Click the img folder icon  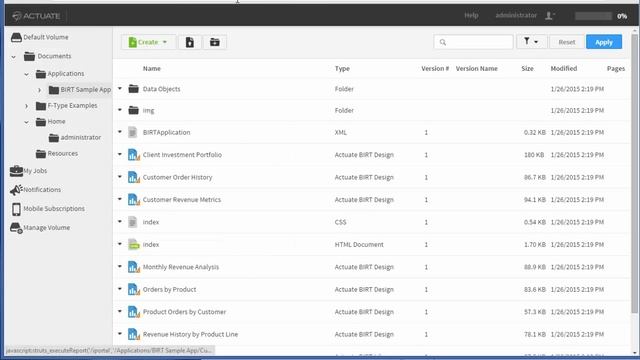click(x=133, y=110)
